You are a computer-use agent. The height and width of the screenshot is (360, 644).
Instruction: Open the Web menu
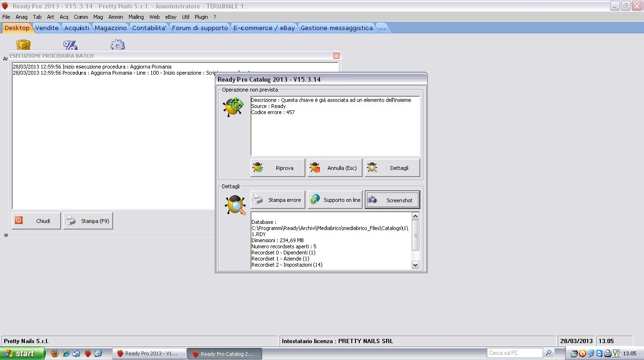click(x=154, y=17)
